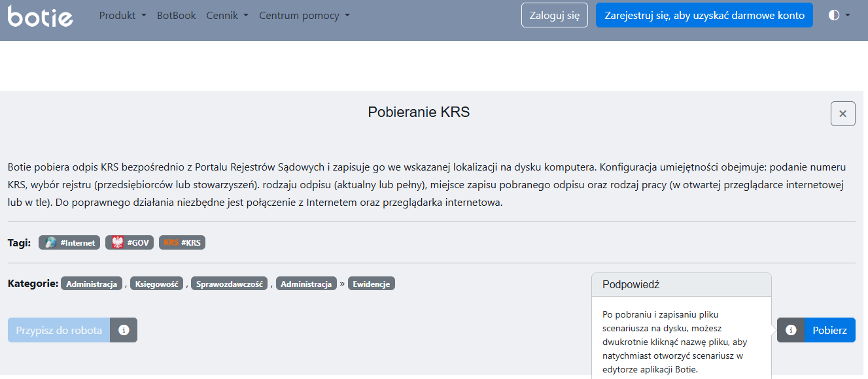Select the #KRS tag
868x379 pixels.
(x=182, y=242)
